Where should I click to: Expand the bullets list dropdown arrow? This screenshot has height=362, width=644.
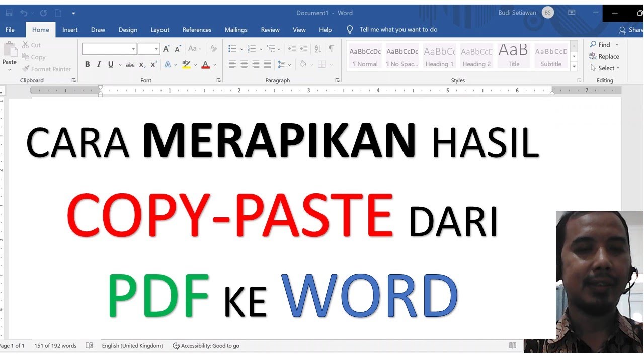[242, 49]
